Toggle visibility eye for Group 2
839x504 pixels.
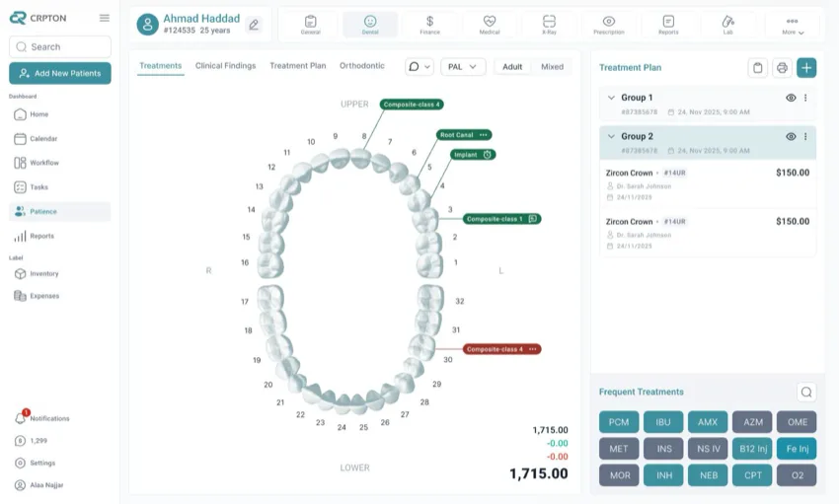click(791, 137)
